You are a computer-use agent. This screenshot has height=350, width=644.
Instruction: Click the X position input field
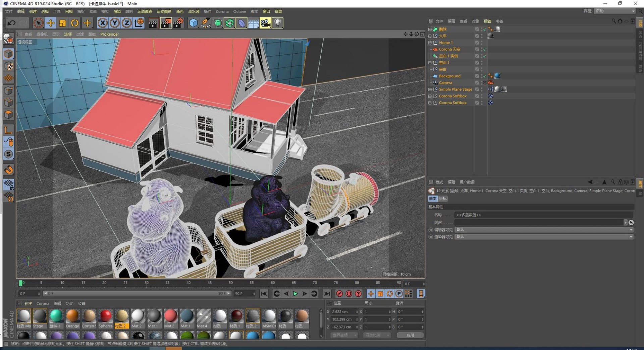click(x=344, y=312)
